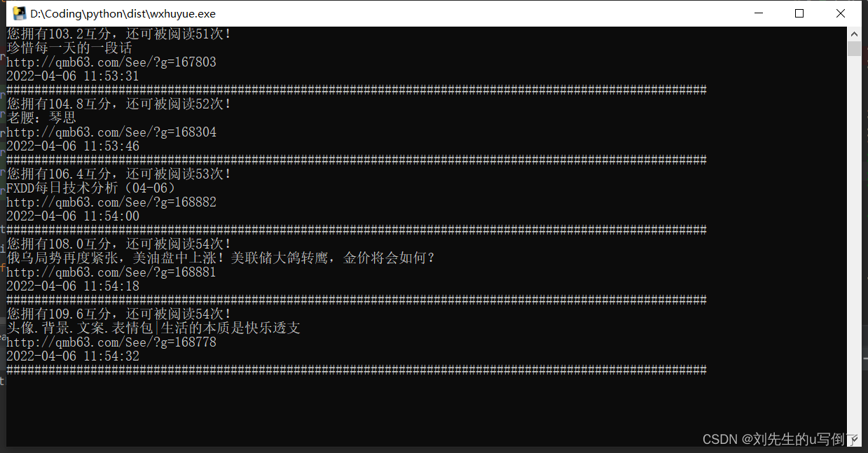Click the line 'FXDD每日技术分析（04-06）'
The image size is (868, 453).
pyautogui.click(x=91, y=188)
